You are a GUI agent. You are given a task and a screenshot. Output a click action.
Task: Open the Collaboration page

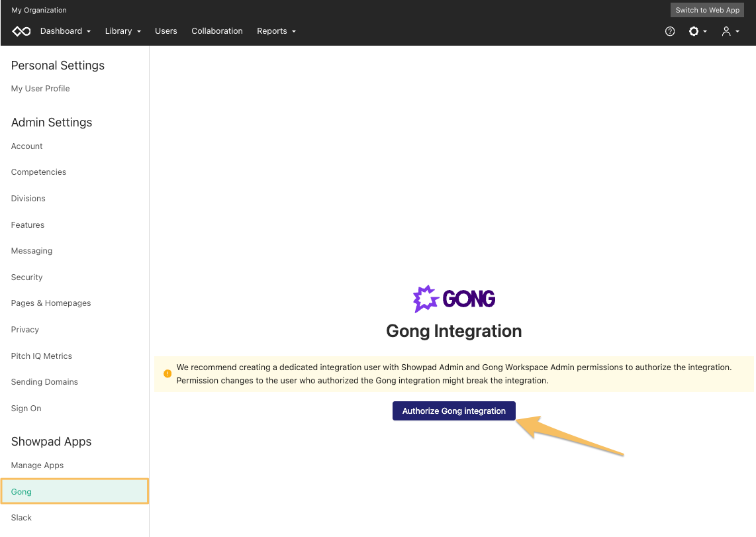click(x=217, y=31)
